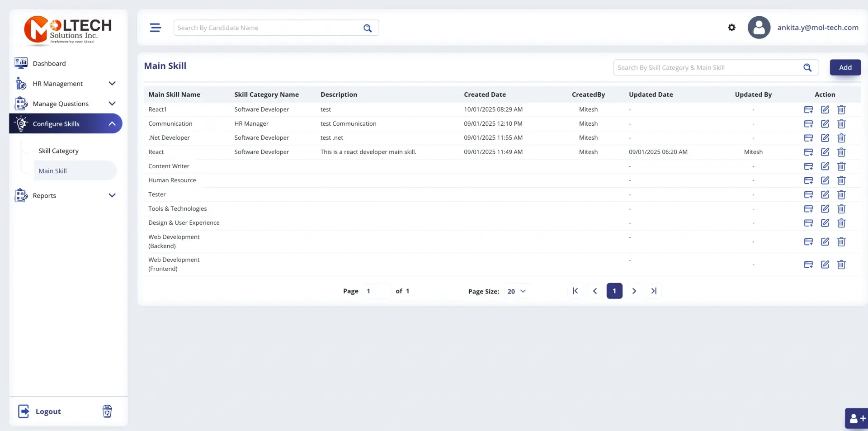Click the add sub-item icon for .Net Developer
868x431 pixels.
click(808, 138)
